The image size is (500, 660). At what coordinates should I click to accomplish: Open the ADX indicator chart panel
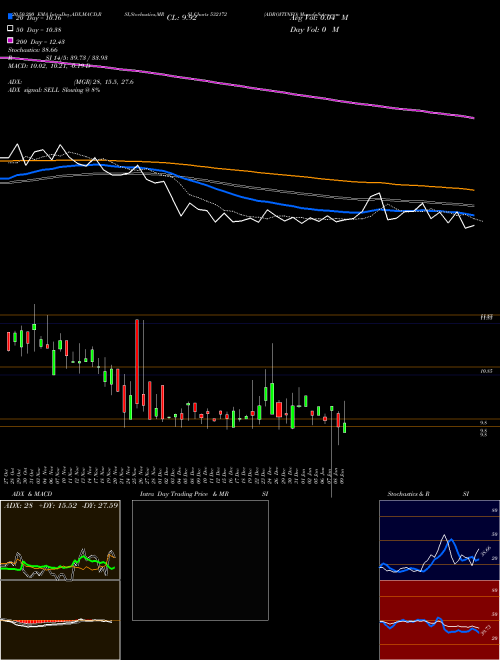point(60,540)
